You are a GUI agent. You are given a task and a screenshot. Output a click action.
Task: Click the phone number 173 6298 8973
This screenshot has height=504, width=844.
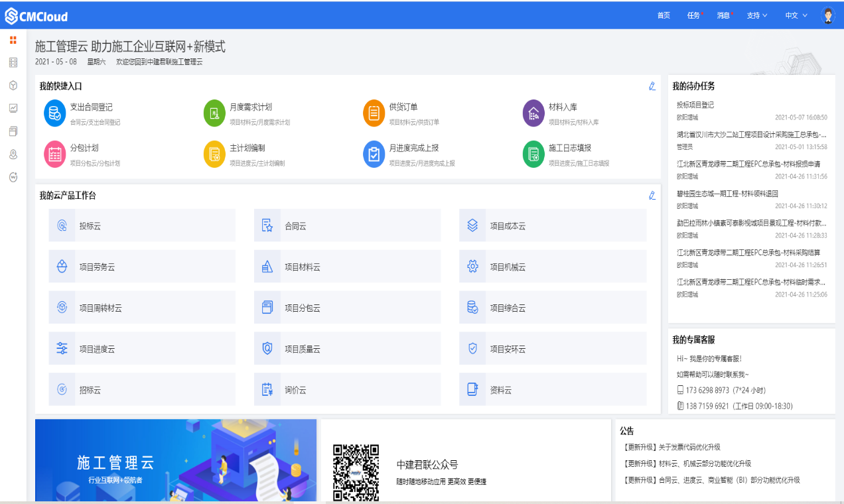click(707, 390)
